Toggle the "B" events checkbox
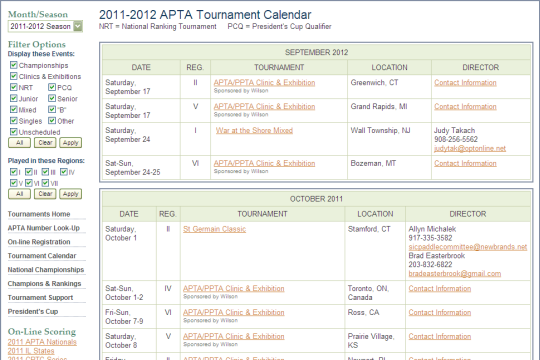 [52, 110]
